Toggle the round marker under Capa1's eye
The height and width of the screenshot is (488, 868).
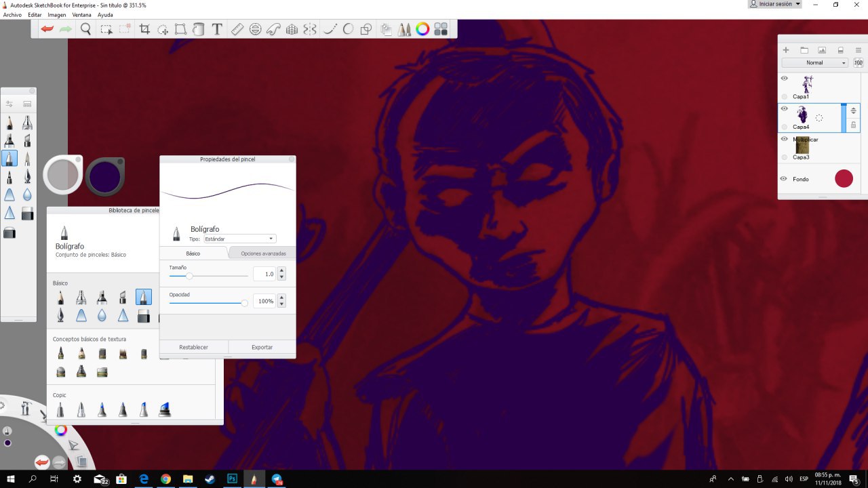785,96
